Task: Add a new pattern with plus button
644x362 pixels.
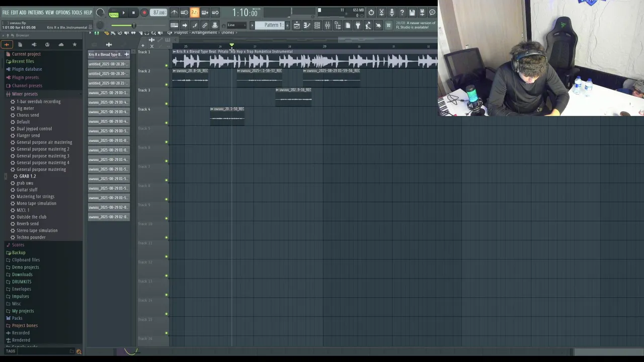Action: click(x=287, y=25)
